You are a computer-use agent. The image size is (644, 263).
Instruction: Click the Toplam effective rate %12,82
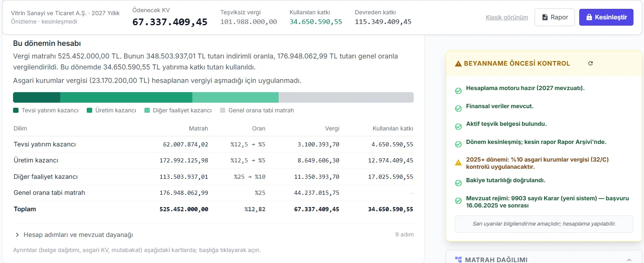click(255, 209)
